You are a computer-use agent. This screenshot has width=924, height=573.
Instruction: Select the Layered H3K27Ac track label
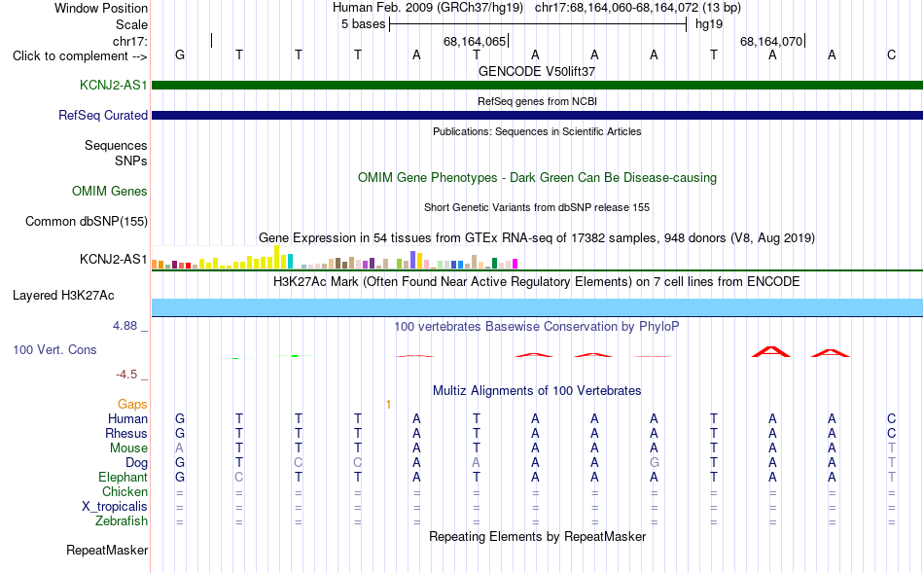pyautogui.click(x=63, y=296)
